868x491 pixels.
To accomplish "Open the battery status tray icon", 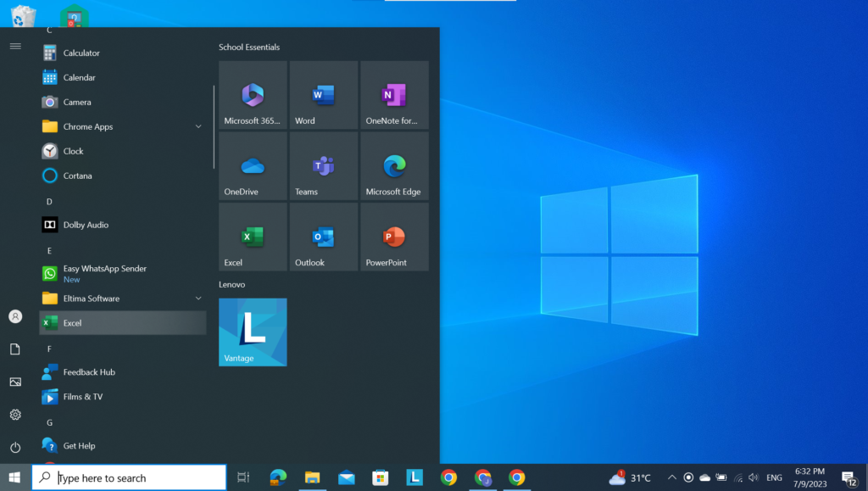I will [x=721, y=477].
